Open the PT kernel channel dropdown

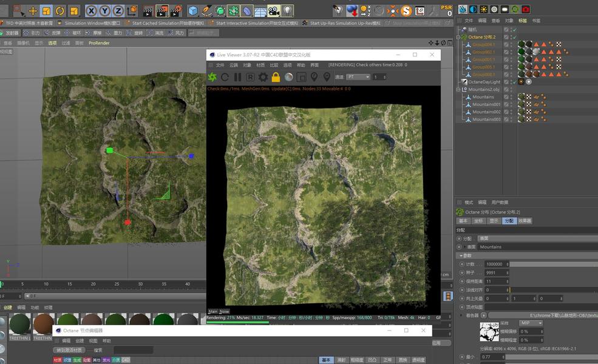358,77
